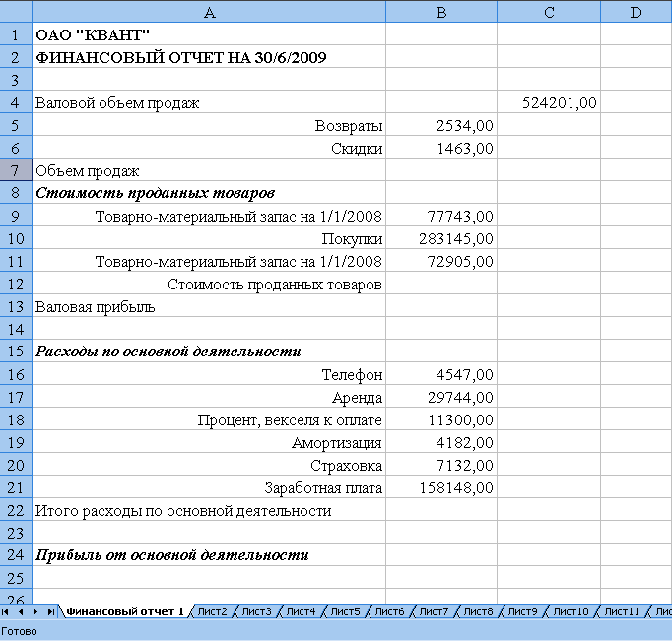The image size is (672, 641).
Task: Select row 12 header
Action: [16, 284]
